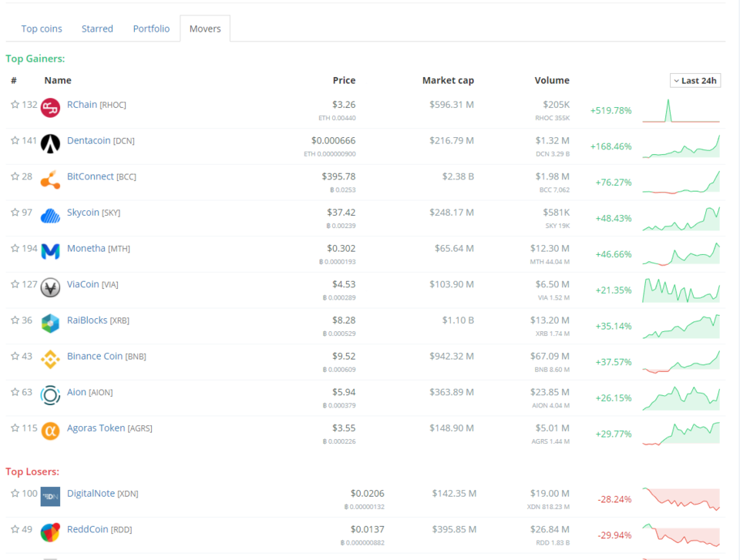The image size is (740, 560).
Task: Click the Top Losers heading
Action: tap(32, 471)
